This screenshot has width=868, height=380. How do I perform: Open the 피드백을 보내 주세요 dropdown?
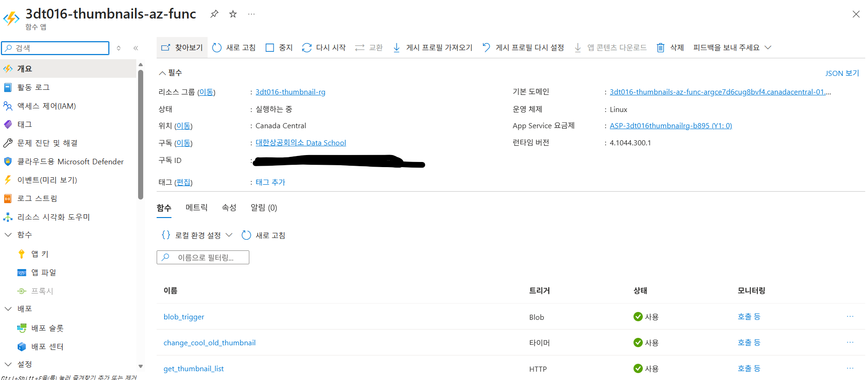pyautogui.click(x=732, y=47)
